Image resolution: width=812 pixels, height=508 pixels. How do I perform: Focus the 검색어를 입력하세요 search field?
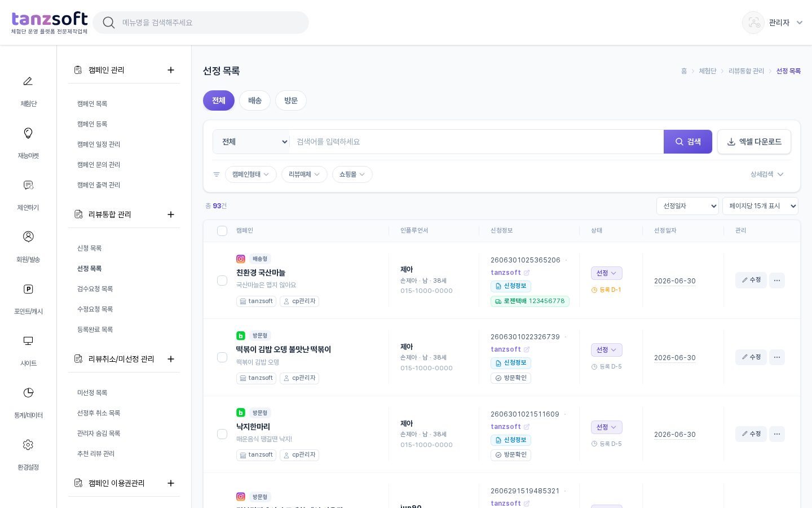pyautogui.click(x=476, y=142)
